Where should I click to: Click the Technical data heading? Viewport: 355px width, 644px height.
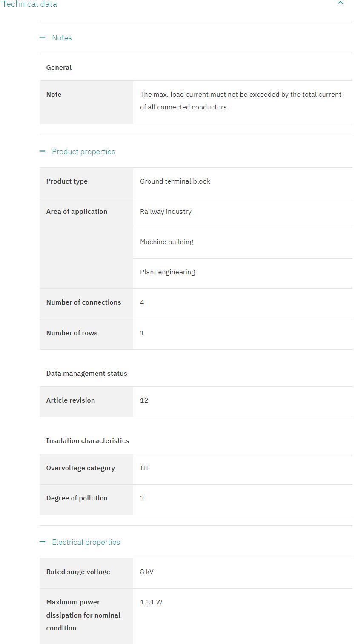(29, 4)
